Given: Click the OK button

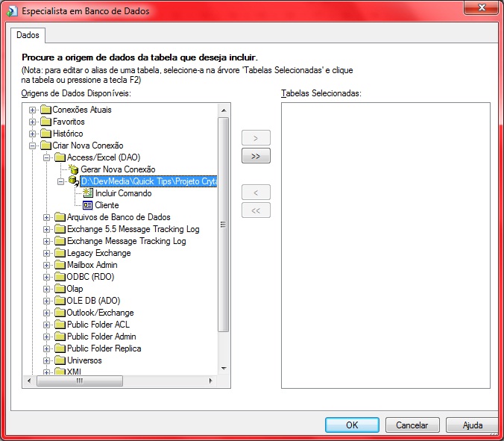Looking at the screenshot, I should [x=352, y=425].
